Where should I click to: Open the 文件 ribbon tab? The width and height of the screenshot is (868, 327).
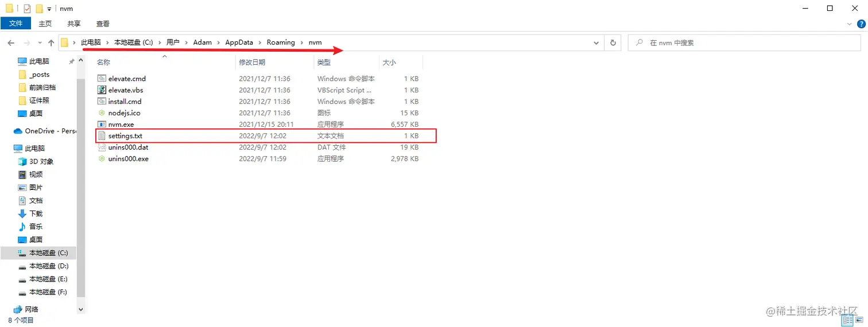15,24
